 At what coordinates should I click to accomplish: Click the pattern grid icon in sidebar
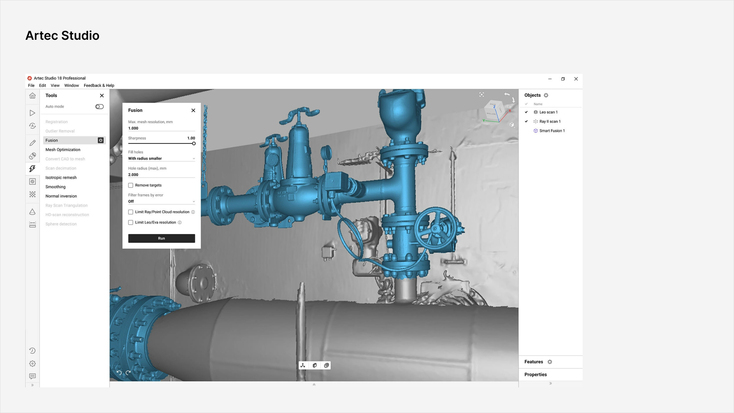32,194
